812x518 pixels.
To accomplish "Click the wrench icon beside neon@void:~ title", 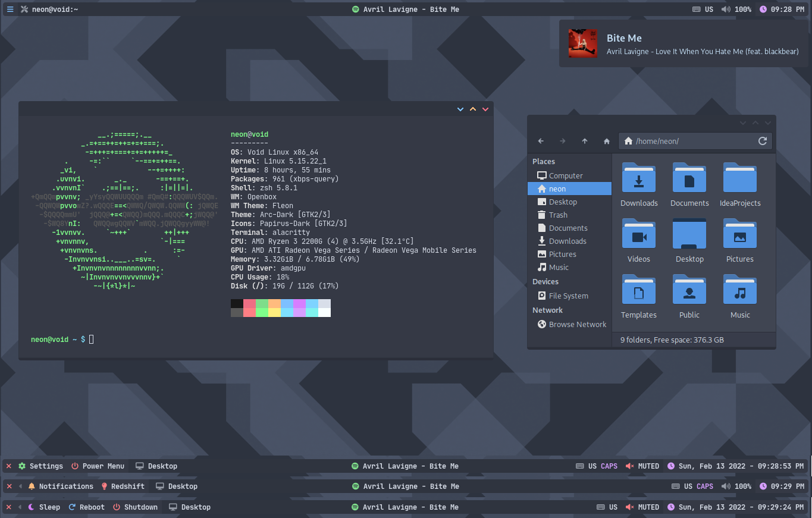I will tap(24, 10).
